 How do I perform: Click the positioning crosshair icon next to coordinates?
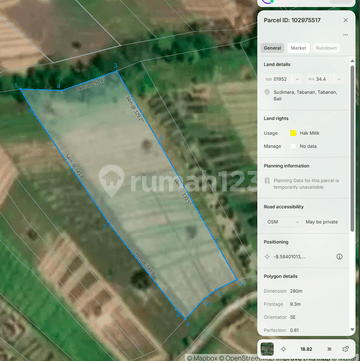tap(267, 257)
